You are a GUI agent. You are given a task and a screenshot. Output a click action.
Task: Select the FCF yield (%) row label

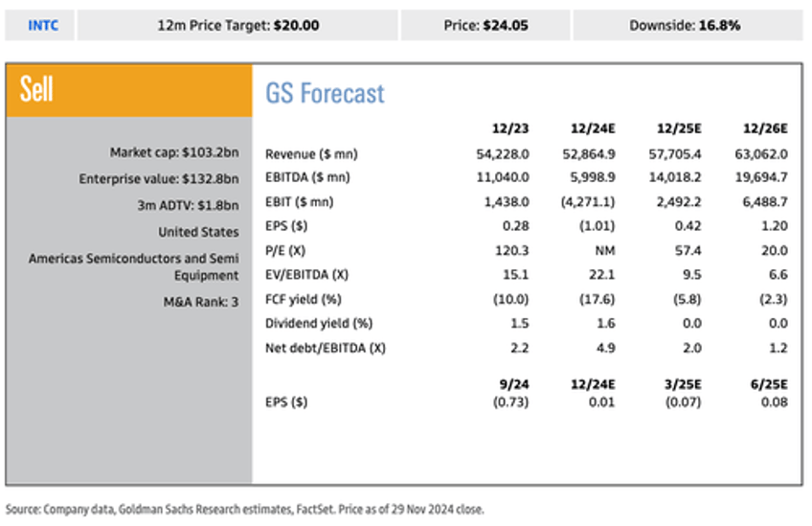304,299
